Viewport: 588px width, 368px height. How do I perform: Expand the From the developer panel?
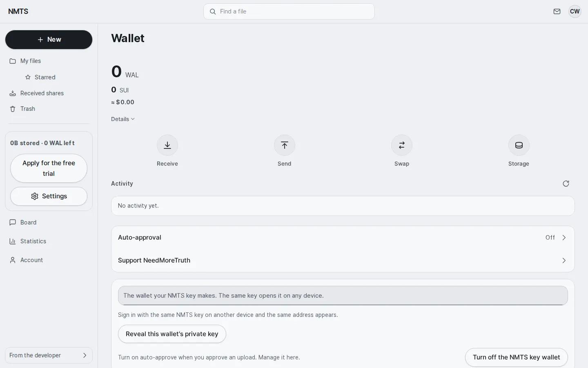click(x=49, y=355)
